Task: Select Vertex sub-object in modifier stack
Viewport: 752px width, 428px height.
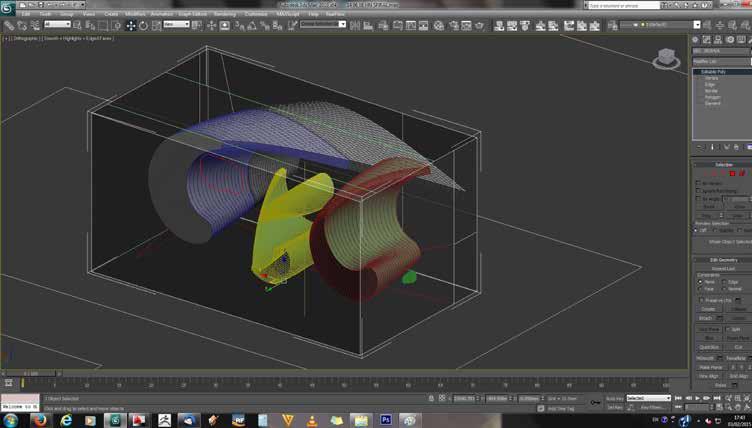Action: pos(711,78)
